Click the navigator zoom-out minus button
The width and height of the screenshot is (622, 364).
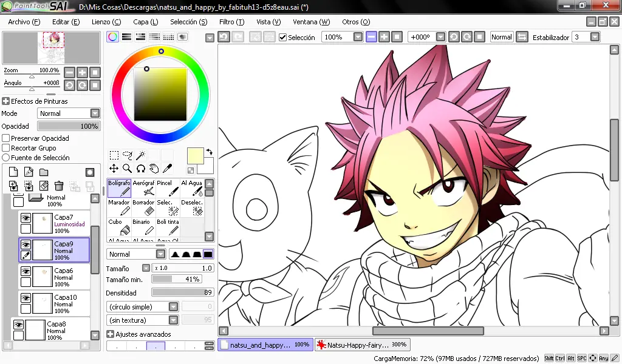pyautogui.click(x=69, y=72)
